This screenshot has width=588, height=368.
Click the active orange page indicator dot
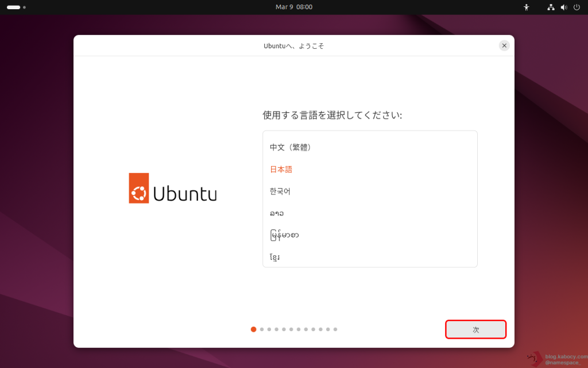(x=254, y=329)
